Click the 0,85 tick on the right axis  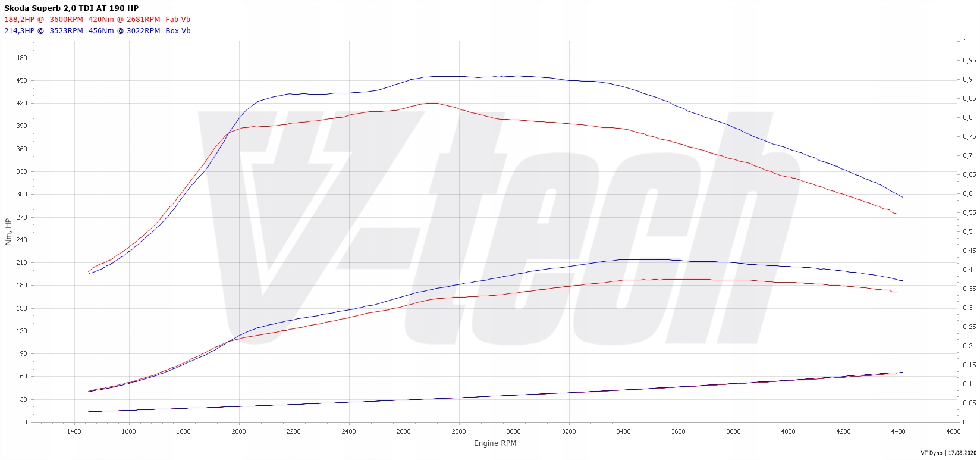tap(969, 98)
